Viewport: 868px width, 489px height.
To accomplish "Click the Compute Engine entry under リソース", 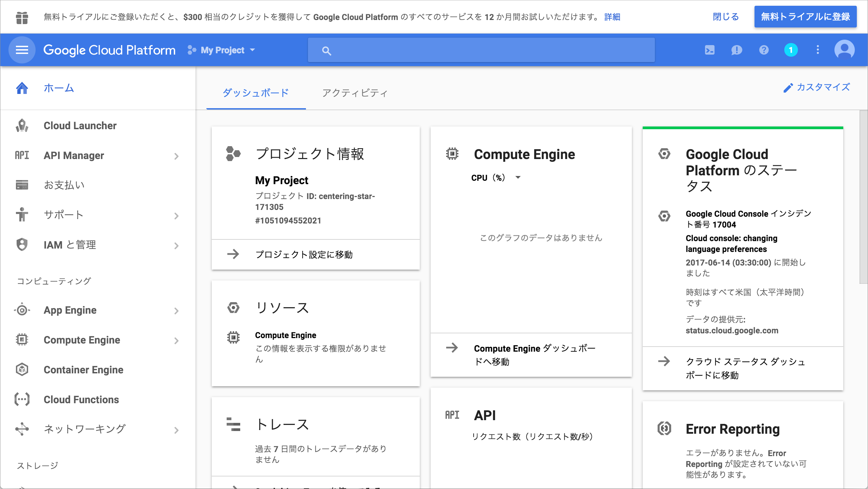I will (x=286, y=335).
